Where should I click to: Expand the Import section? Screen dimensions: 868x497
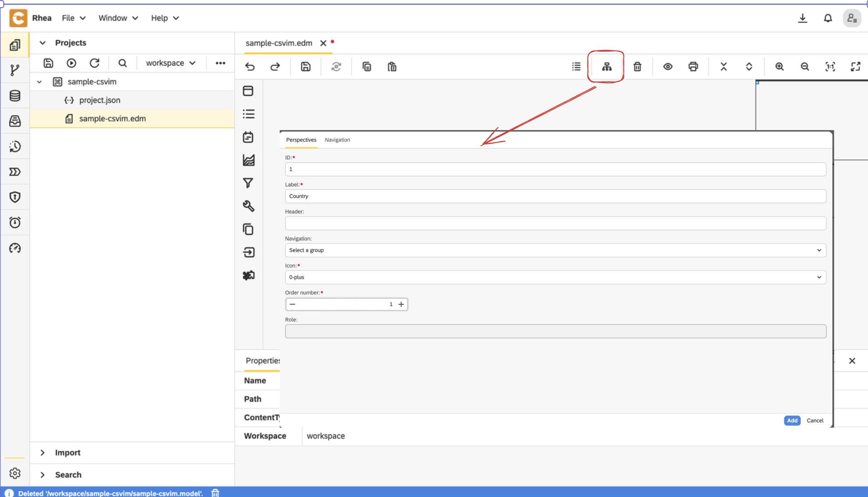tap(43, 453)
